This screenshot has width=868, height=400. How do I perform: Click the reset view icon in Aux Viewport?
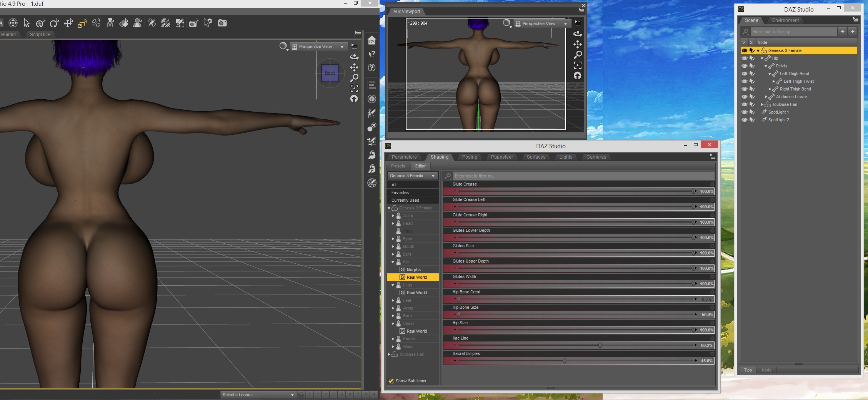click(x=577, y=76)
